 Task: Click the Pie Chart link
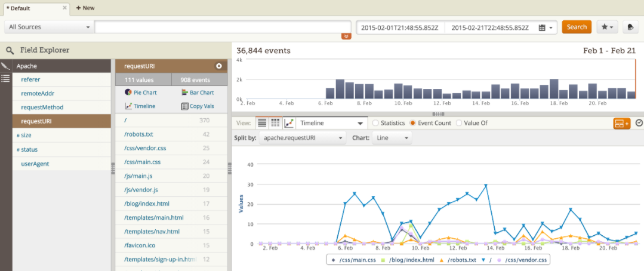pyautogui.click(x=145, y=93)
